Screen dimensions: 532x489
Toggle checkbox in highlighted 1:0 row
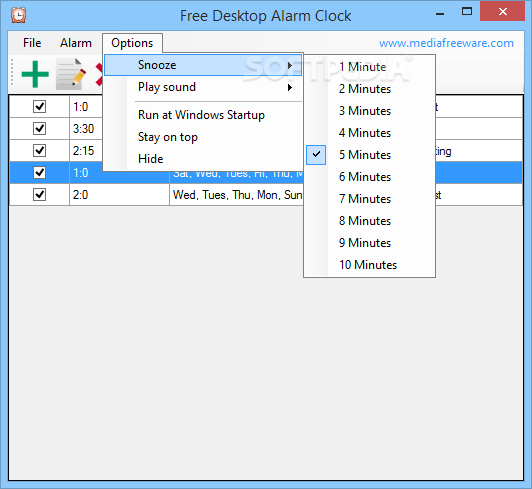pos(39,172)
